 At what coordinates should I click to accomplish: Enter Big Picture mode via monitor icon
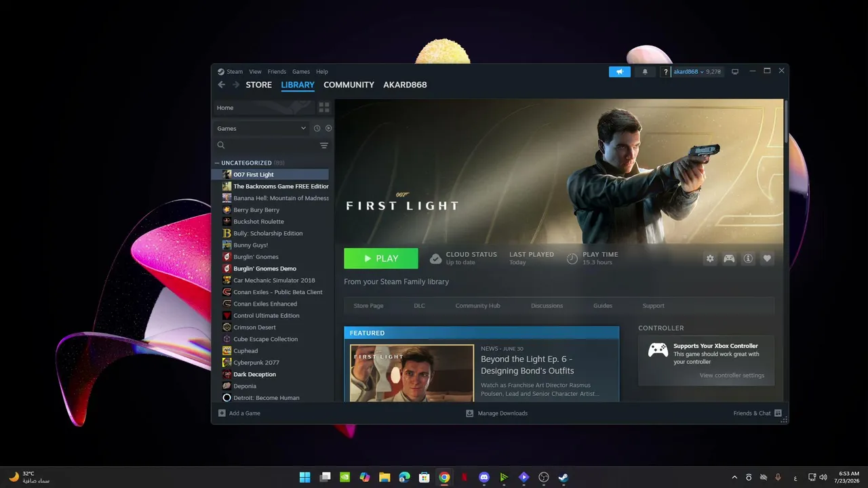734,71
